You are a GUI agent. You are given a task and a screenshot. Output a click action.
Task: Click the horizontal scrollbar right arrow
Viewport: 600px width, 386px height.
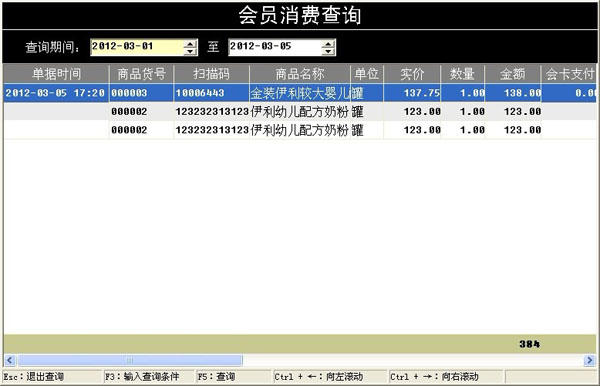(x=590, y=360)
